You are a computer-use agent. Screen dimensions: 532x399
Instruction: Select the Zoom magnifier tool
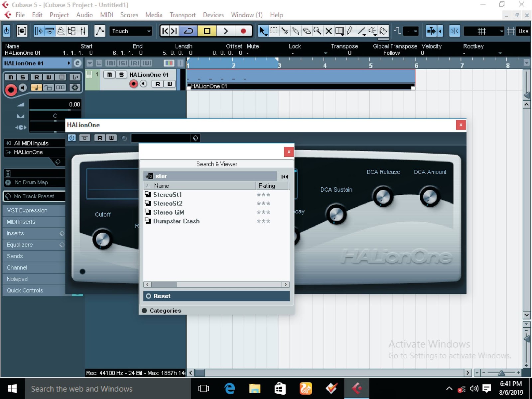[x=318, y=31]
